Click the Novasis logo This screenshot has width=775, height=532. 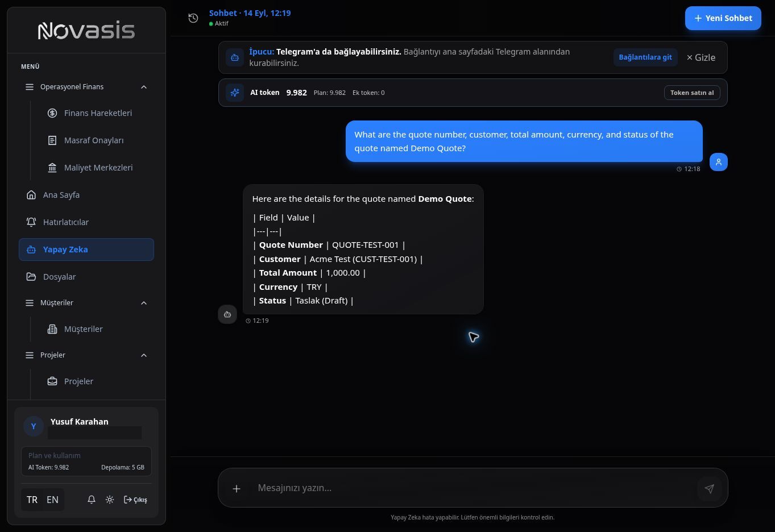click(86, 31)
